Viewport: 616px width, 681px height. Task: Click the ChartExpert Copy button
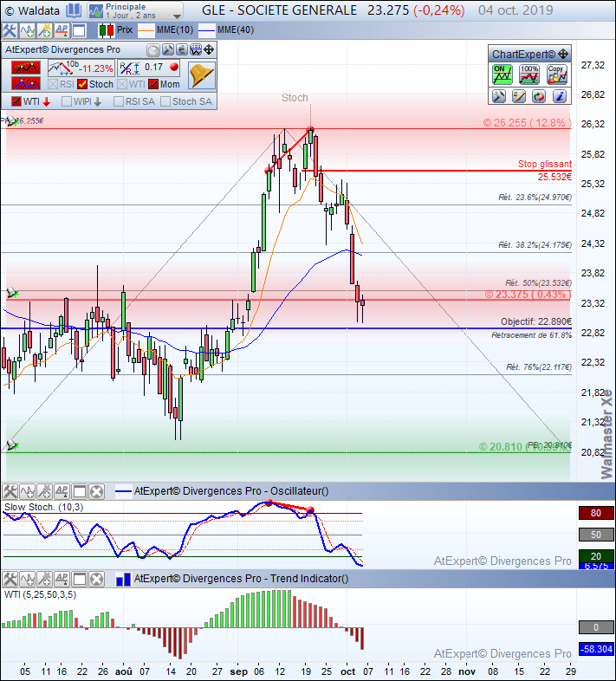point(557,75)
